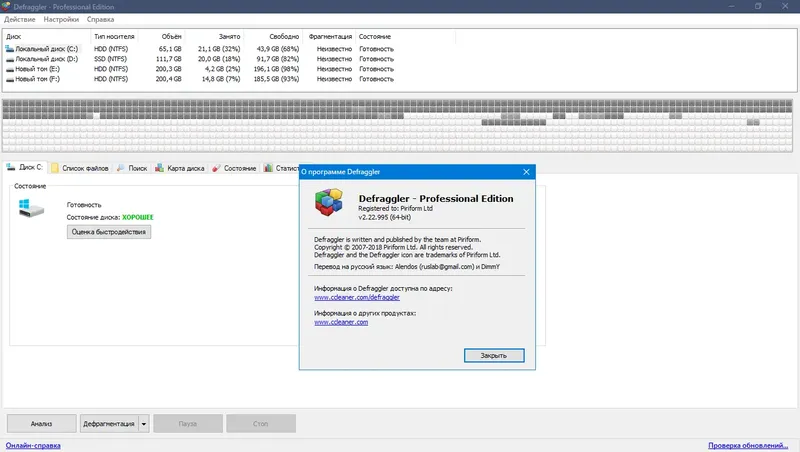Open the www.ccleaner.com/defraggler link
800x452 pixels.
[x=357, y=297]
